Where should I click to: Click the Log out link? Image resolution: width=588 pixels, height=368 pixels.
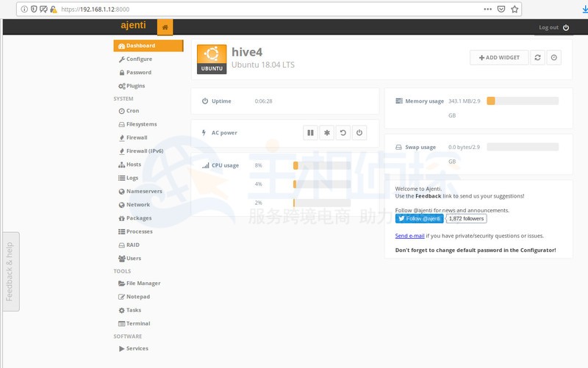pos(553,27)
